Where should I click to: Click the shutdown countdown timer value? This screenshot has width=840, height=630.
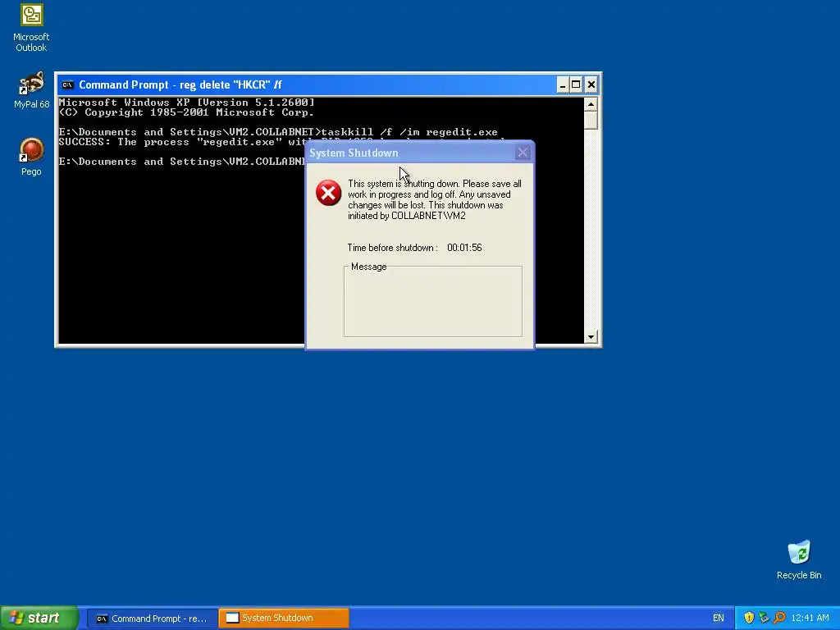pyautogui.click(x=464, y=248)
